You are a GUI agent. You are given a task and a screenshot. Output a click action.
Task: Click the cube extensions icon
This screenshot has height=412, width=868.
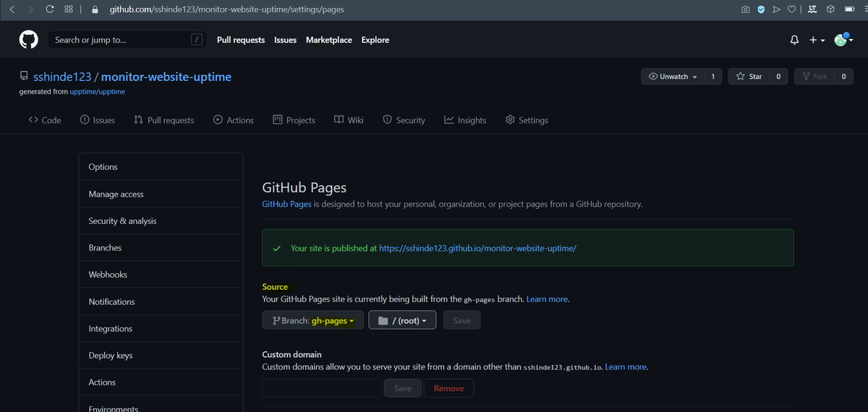point(830,9)
